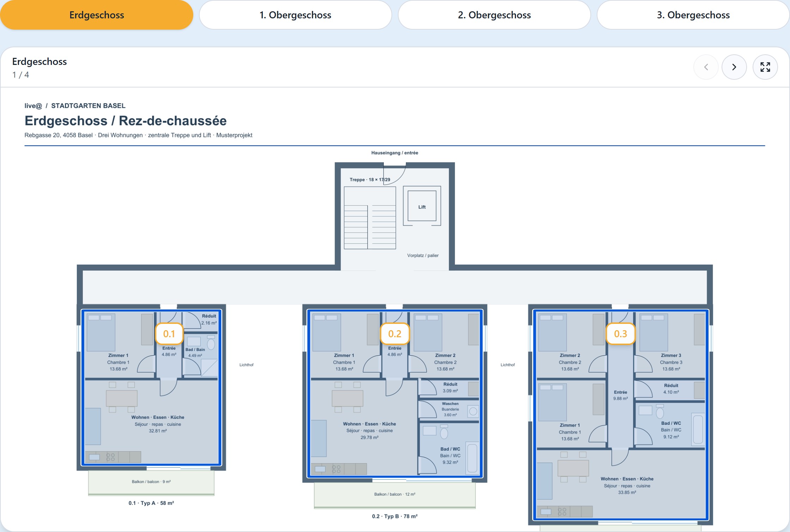Click the 'Vorplatz / palier' label
Viewport: 790px width, 532px height.
point(423,255)
